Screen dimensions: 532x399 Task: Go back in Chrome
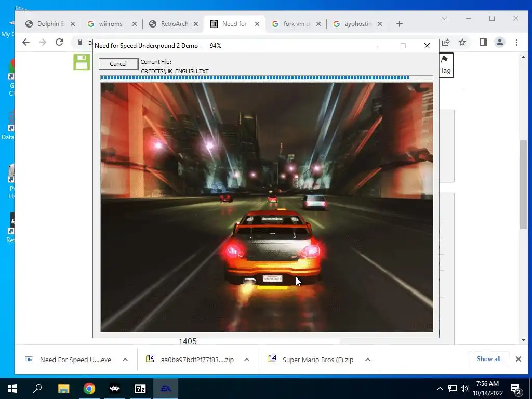[26, 42]
